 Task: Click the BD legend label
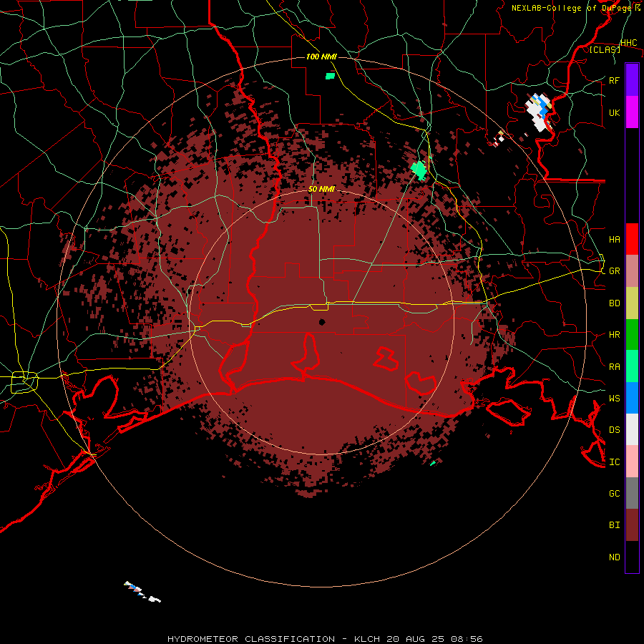[614, 303]
